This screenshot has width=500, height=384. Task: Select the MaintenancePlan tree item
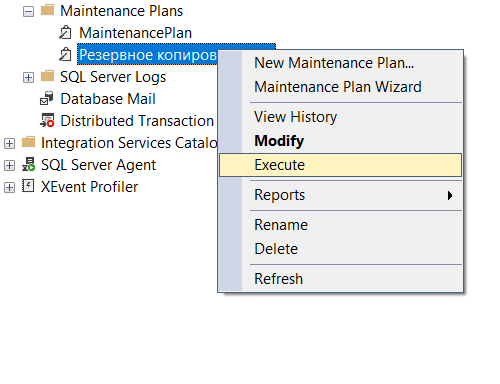tap(135, 33)
